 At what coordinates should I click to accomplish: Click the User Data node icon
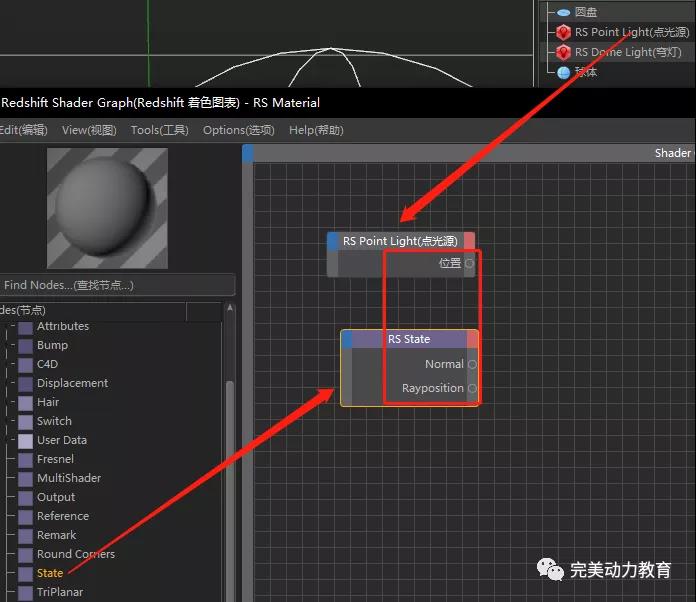click(x=25, y=440)
